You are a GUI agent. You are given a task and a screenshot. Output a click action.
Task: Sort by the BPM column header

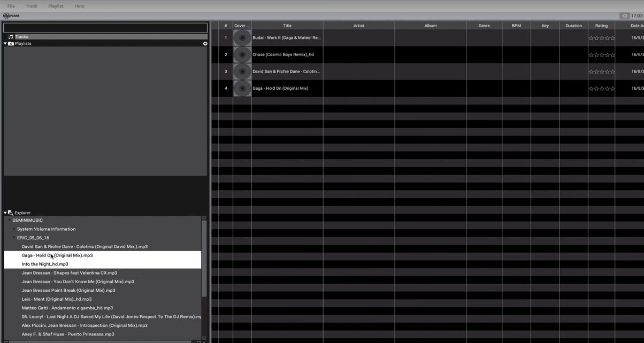pyautogui.click(x=516, y=26)
